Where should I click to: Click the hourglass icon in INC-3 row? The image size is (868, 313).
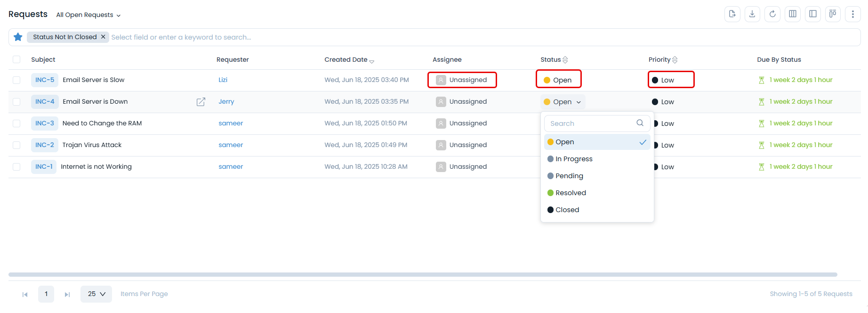coord(762,124)
